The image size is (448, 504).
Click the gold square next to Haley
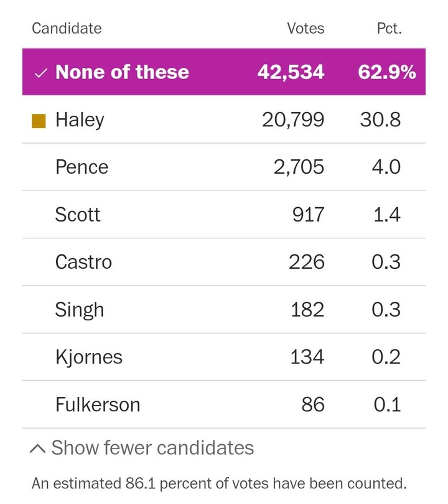click(39, 120)
